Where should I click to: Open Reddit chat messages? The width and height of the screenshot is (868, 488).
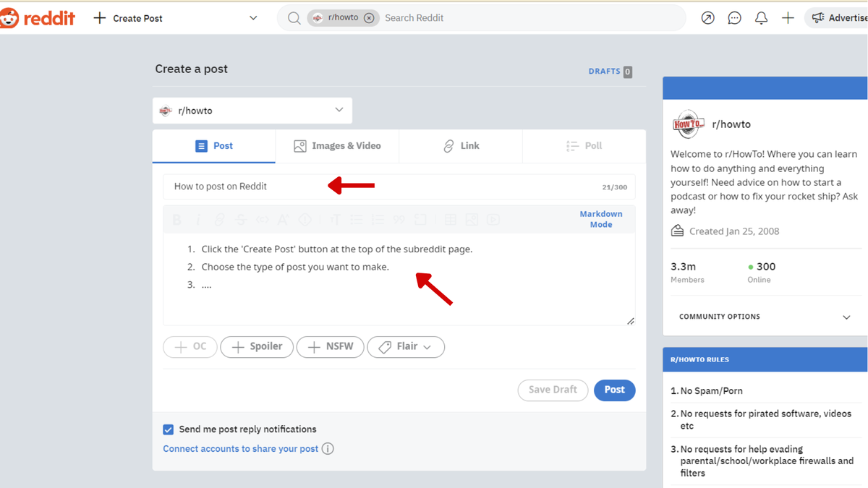click(734, 17)
